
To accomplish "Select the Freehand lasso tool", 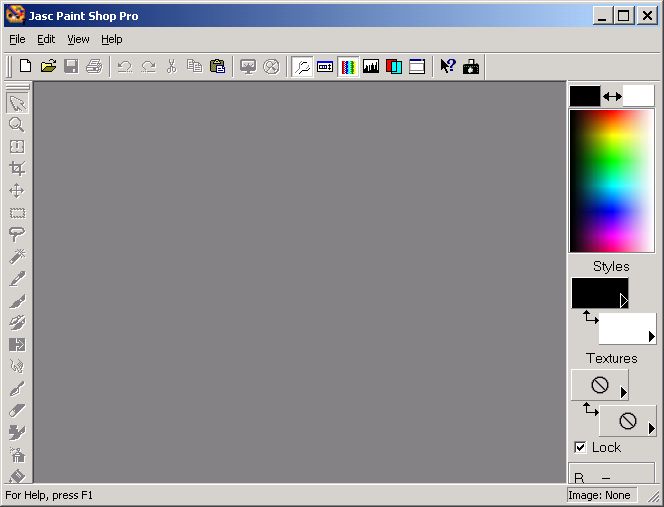I will coord(17,234).
